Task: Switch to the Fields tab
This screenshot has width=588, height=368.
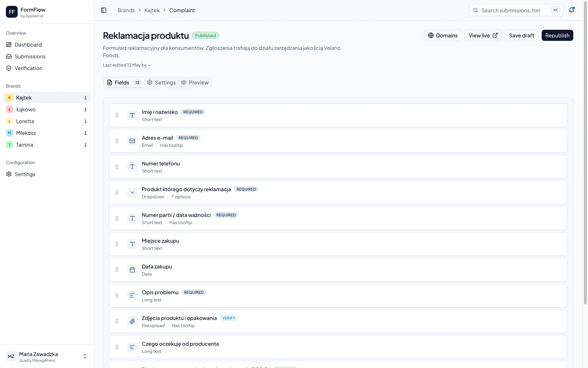Action: [x=124, y=82]
